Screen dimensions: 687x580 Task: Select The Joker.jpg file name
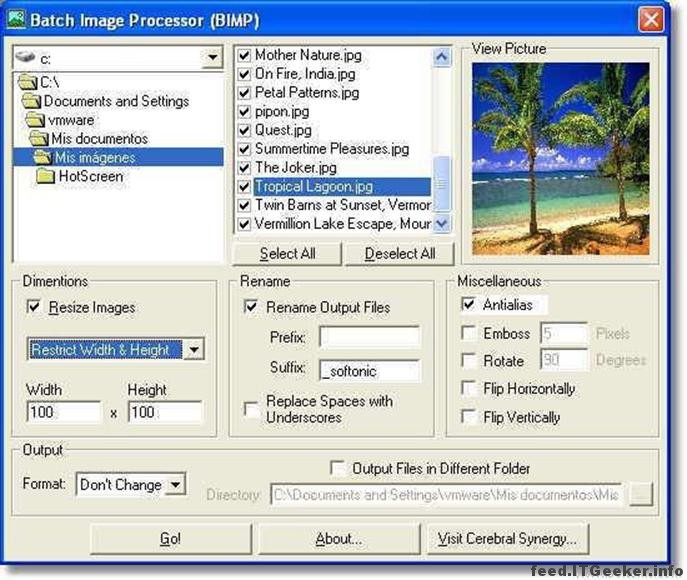pos(296,168)
